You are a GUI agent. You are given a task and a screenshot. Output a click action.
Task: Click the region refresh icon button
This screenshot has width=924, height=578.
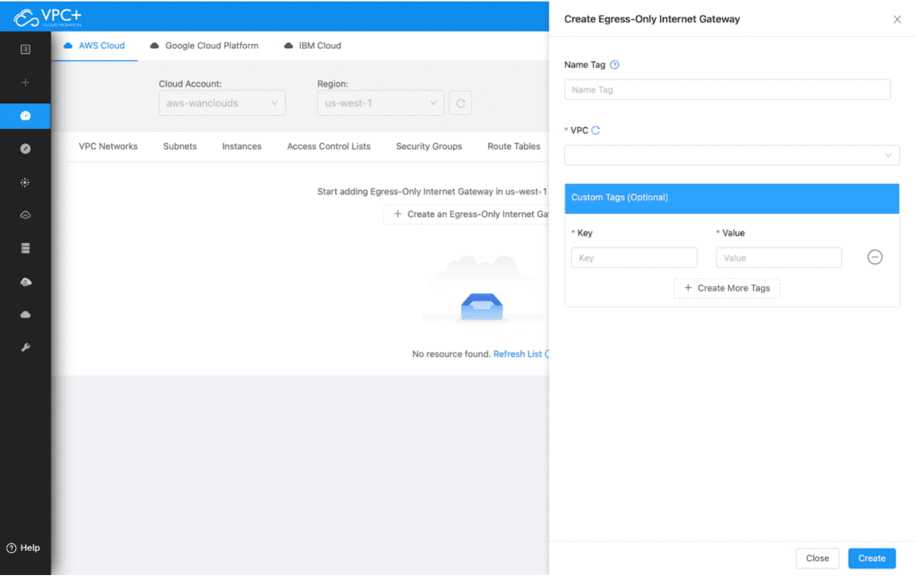461,103
